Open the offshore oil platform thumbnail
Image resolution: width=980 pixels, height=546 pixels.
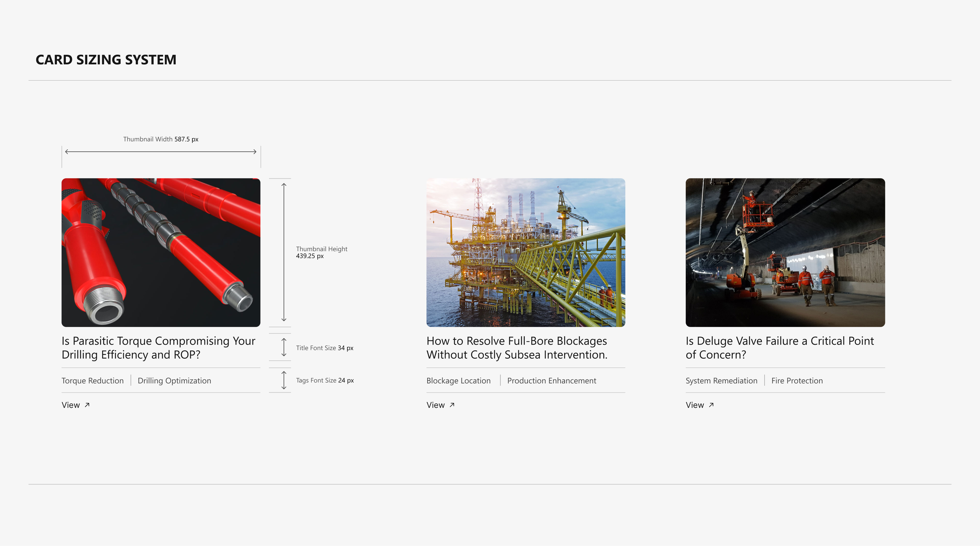click(526, 252)
